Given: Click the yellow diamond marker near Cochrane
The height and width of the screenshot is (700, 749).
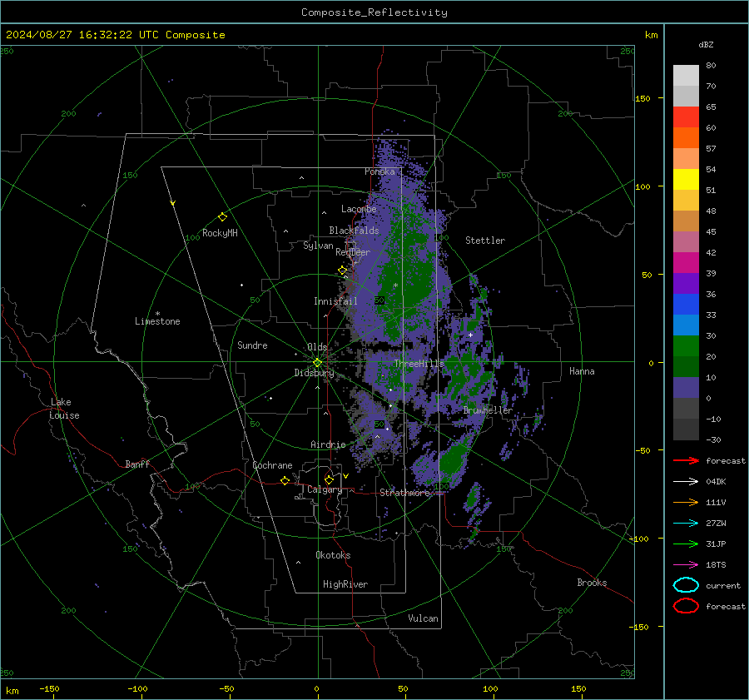Looking at the screenshot, I should 285,480.
